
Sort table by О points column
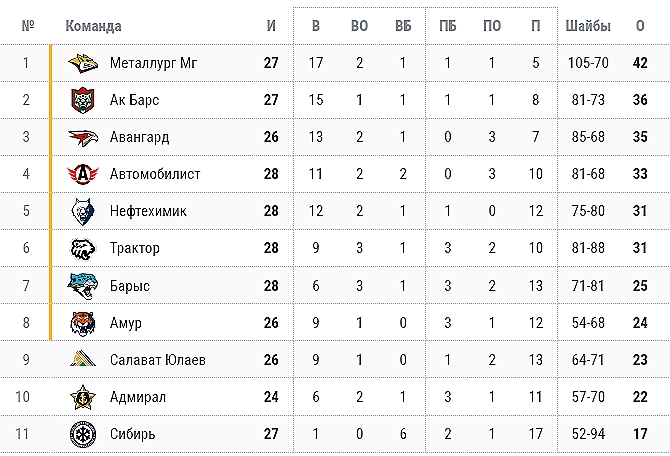[x=640, y=26]
